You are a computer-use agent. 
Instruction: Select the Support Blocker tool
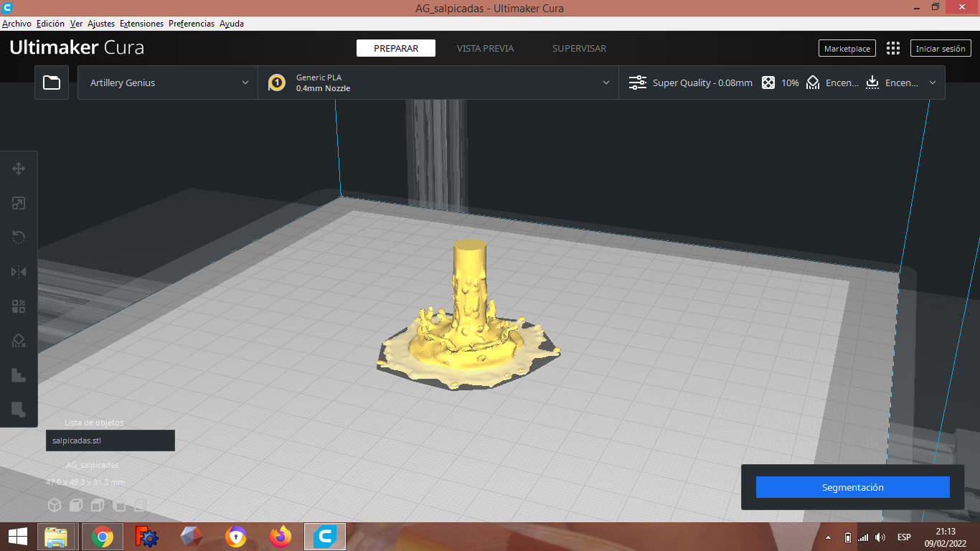[x=19, y=341]
